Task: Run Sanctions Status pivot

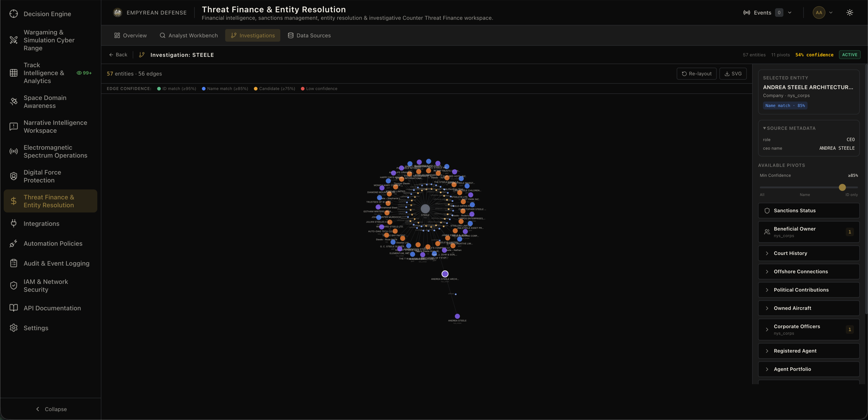Action: [x=808, y=211]
